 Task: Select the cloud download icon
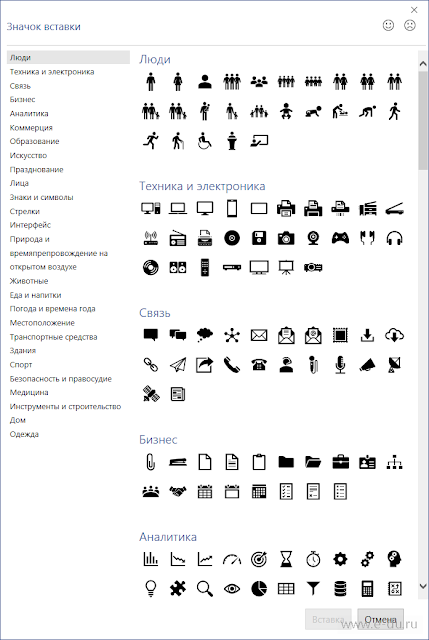[x=394, y=335]
